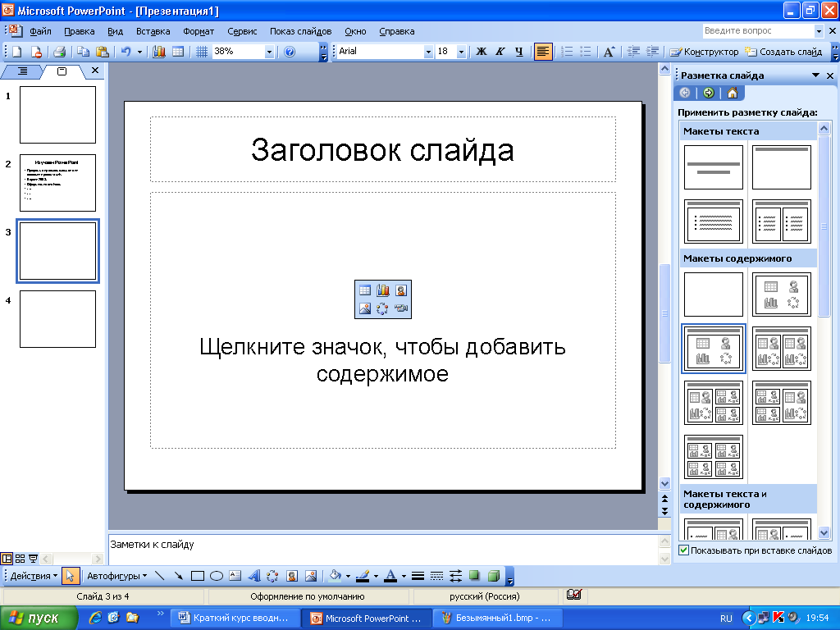
Task: Click the Undo arrow icon
Action: [x=126, y=52]
